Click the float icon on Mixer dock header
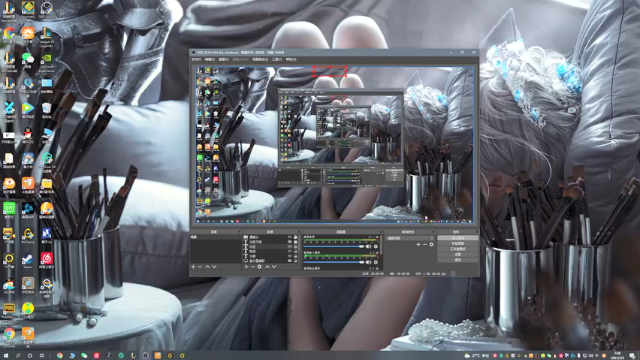This screenshot has width=640, height=360. [x=380, y=232]
